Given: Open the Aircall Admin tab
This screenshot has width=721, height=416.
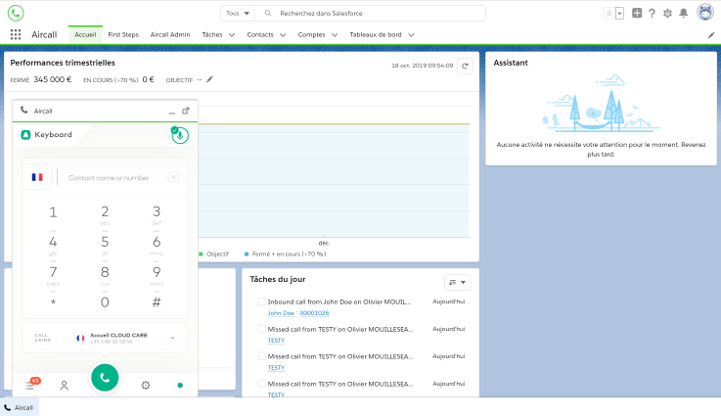Looking at the screenshot, I should coord(170,35).
